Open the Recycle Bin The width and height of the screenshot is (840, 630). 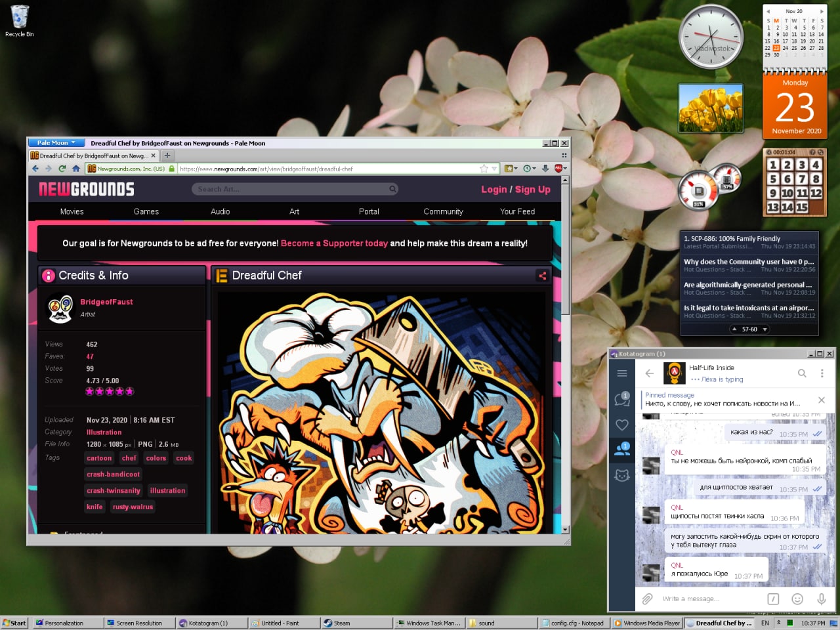[20, 20]
